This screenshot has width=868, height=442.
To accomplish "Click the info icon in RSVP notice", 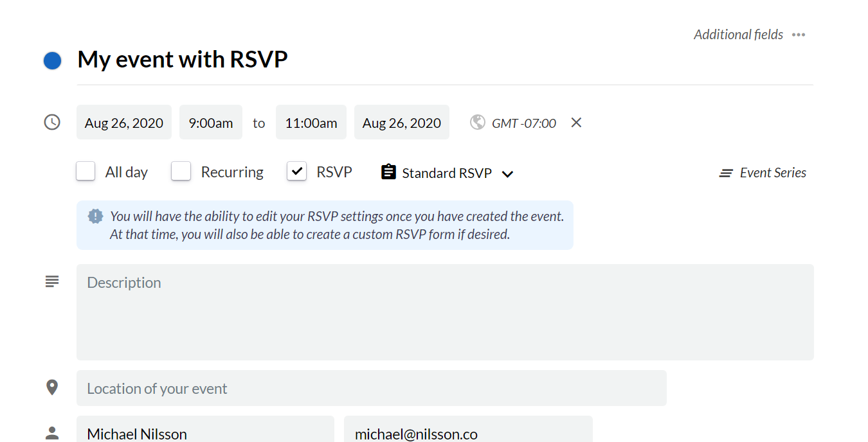I will (x=95, y=216).
